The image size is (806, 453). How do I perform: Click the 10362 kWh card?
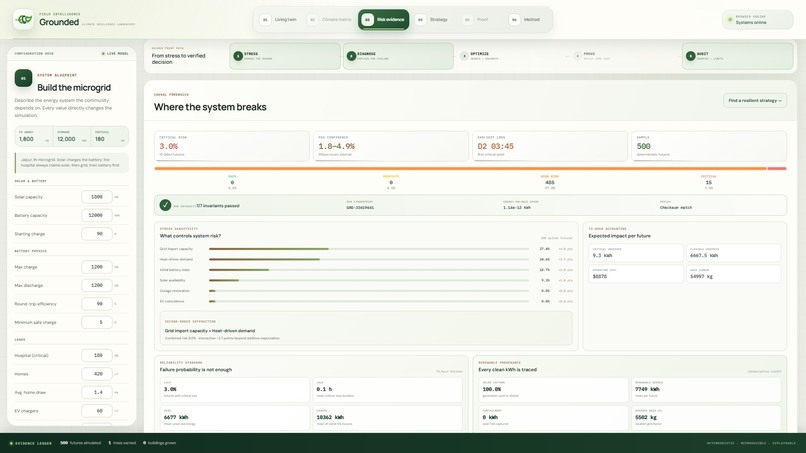[388, 418]
